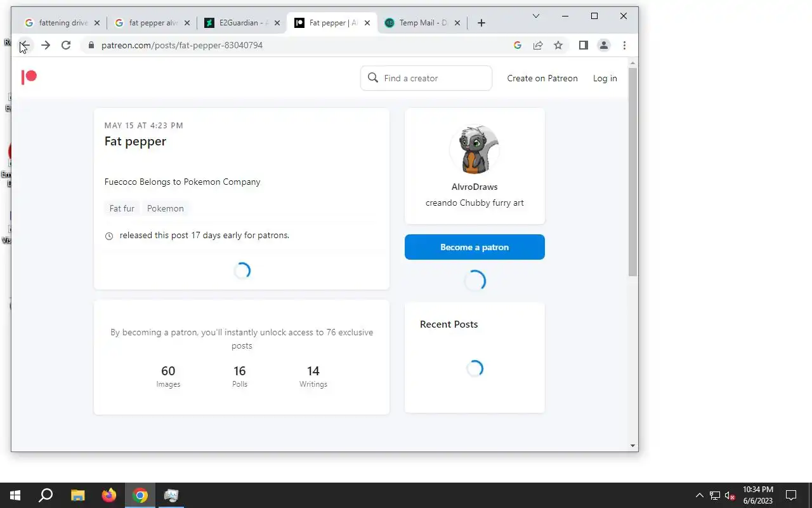Image resolution: width=812 pixels, height=508 pixels.
Task: Click the muted volume tray icon
Action: coord(730,495)
